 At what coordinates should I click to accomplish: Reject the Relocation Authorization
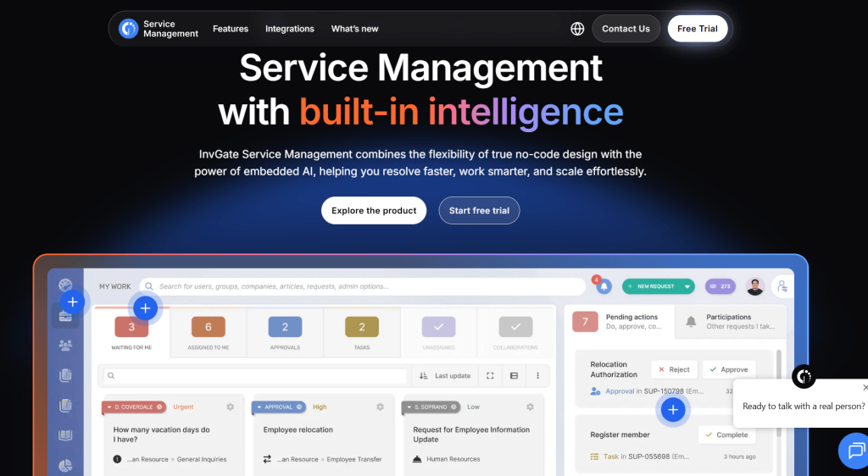[x=674, y=369]
